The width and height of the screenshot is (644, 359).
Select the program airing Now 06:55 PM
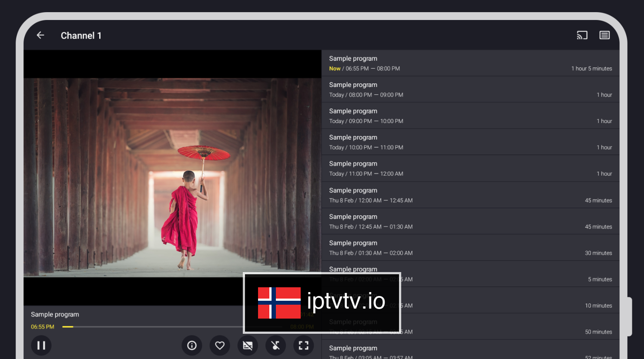coord(470,63)
